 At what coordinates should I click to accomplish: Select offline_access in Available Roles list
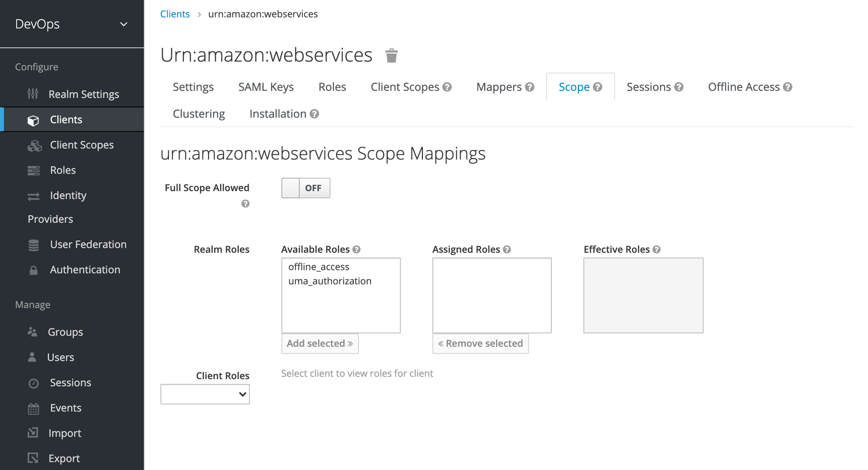[x=318, y=267]
